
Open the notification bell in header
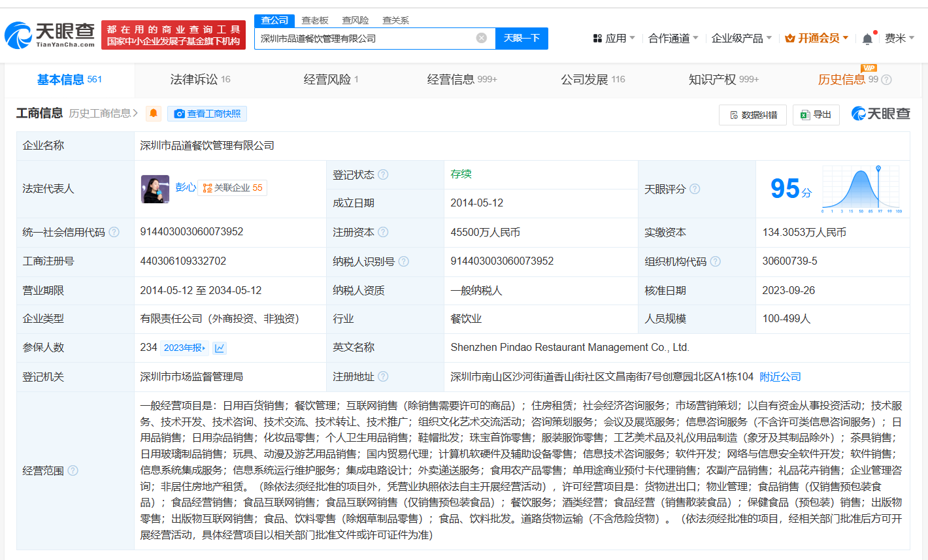pos(867,39)
